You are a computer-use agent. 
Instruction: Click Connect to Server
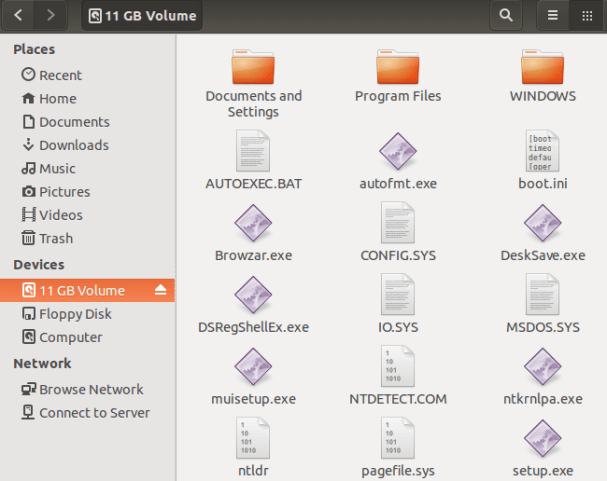(86, 413)
